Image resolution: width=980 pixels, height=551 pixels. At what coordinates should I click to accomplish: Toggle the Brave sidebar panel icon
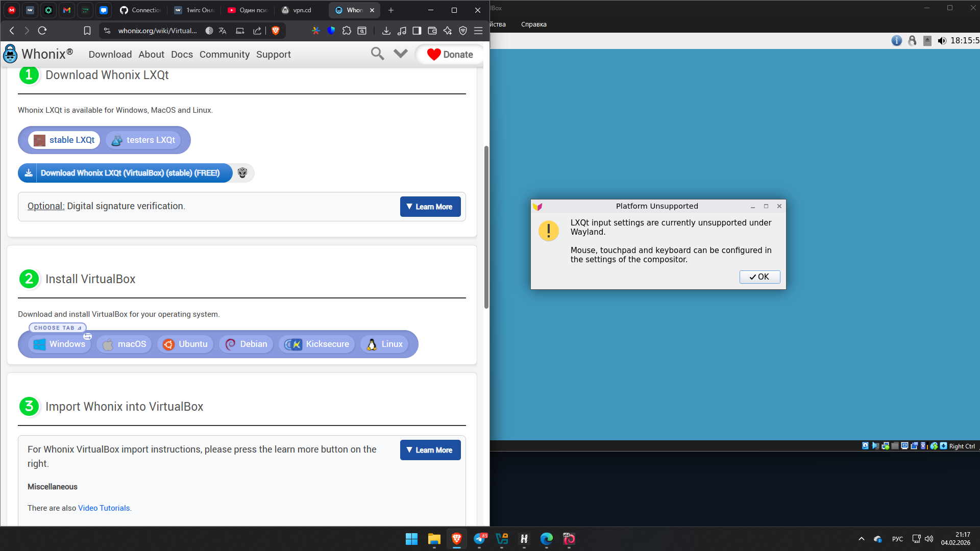pyautogui.click(x=417, y=31)
